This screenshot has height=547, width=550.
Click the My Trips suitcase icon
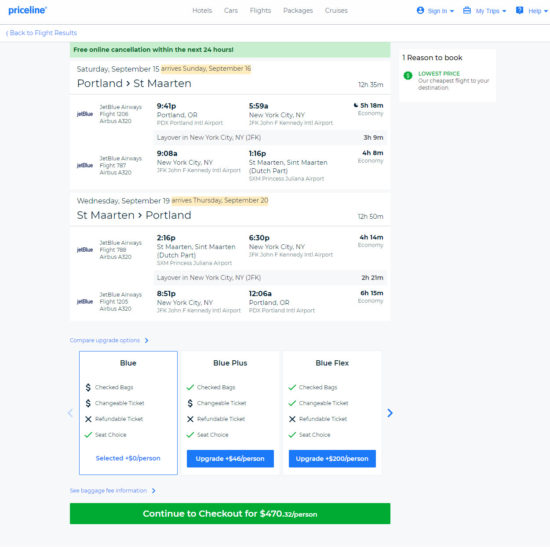point(467,11)
